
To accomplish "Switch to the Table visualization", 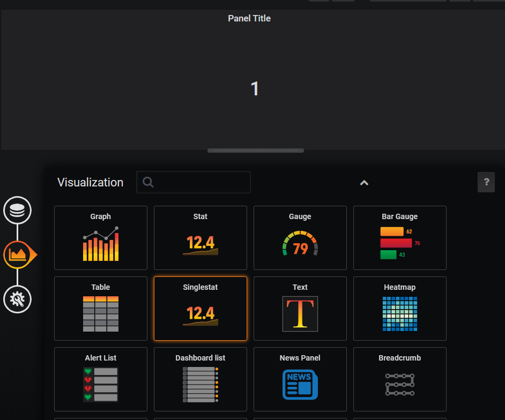I will 101,309.
